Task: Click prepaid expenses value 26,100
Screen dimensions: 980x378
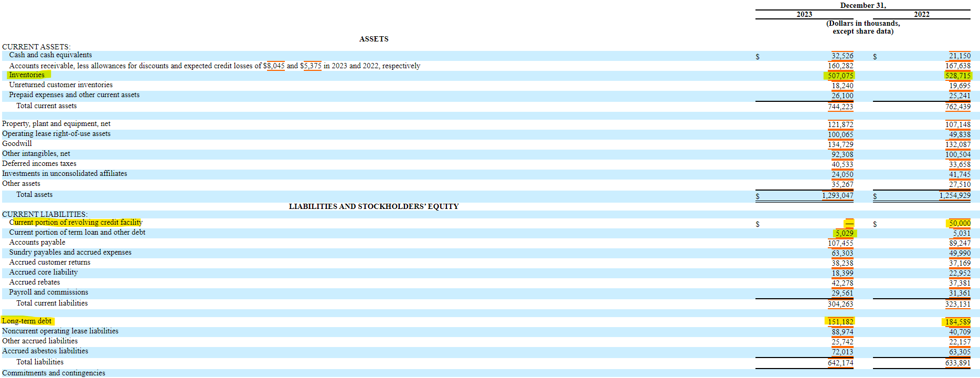Action: click(842, 96)
